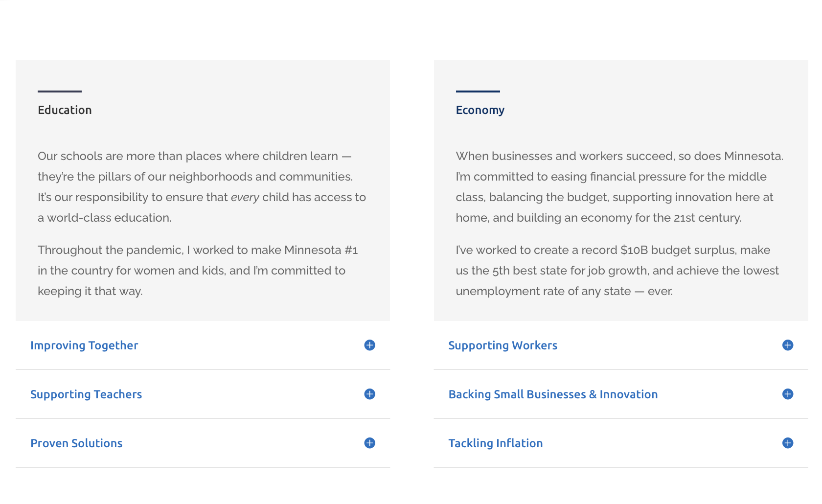Expand the Supporting Workers section title
Image resolution: width=822 pixels, height=504 pixels.
pyautogui.click(x=502, y=345)
